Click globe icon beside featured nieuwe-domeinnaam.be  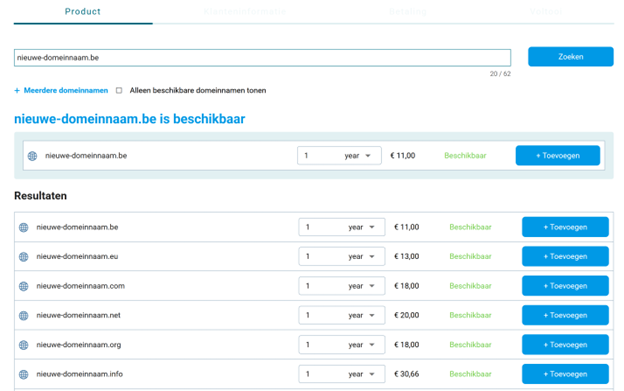pos(33,156)
